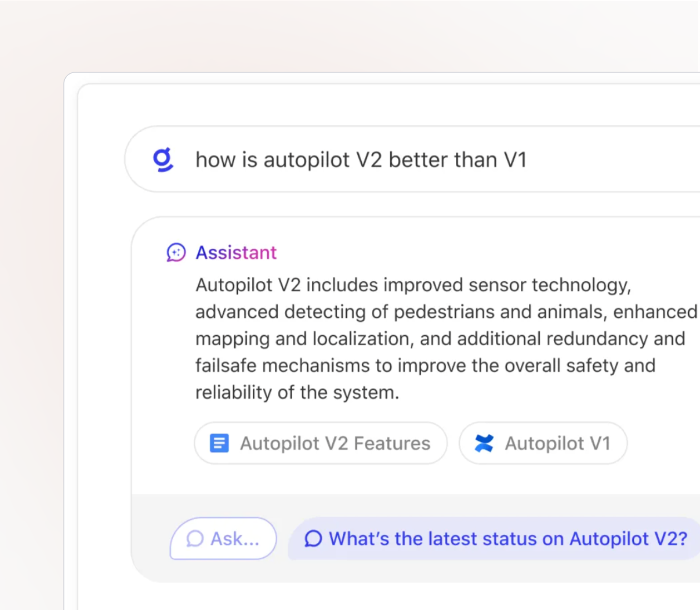Click the word 'V1' in the search query
Image resolution: width=700 pixels, height=610 pixels.
515,160
